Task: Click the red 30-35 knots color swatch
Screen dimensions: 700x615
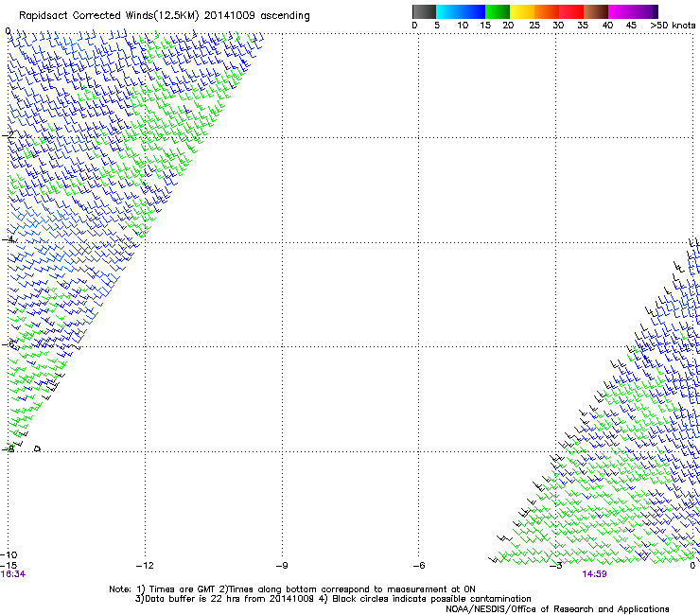Action: pos(571,11)
